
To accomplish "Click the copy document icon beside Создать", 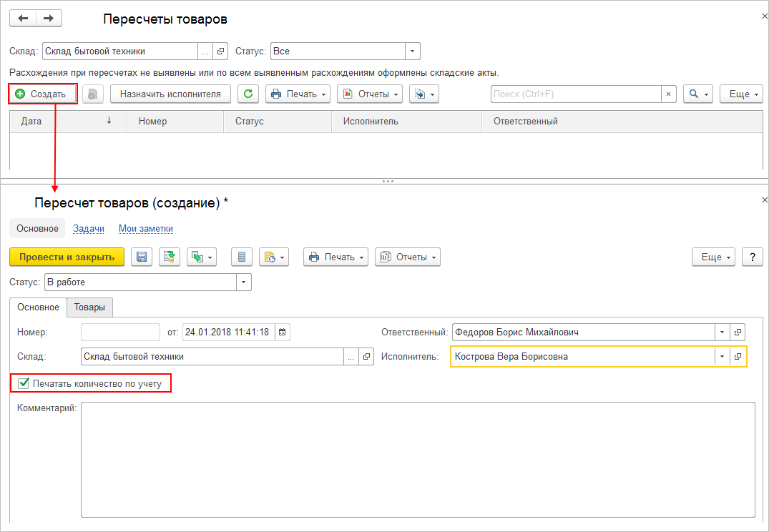I will [x=93, y=94].
